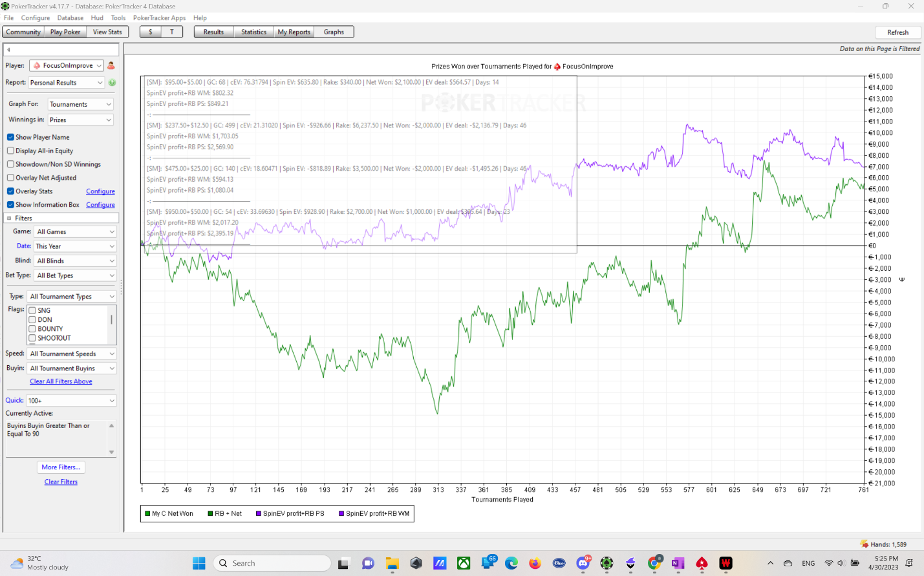The height and width of the screenshot is (576, 924).
Task: Open the Quick filter 100+ dropdown
Action: click(71, 401)
